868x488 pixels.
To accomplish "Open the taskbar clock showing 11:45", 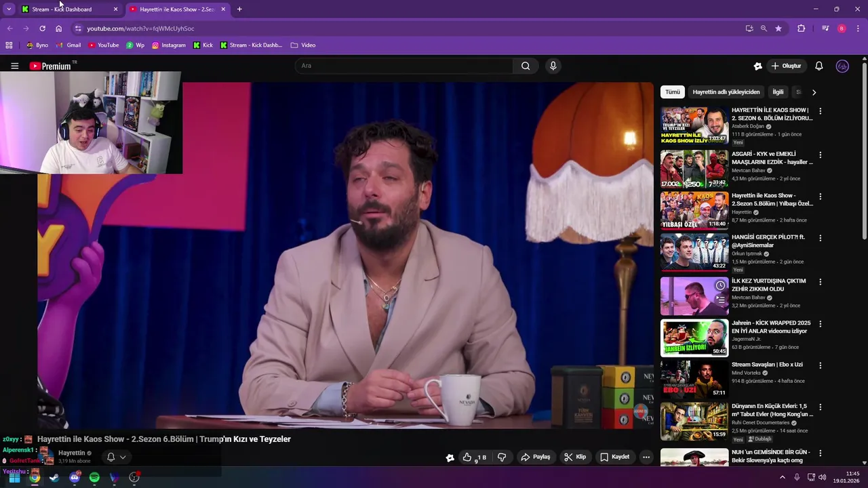I will (x=846, y=477).
